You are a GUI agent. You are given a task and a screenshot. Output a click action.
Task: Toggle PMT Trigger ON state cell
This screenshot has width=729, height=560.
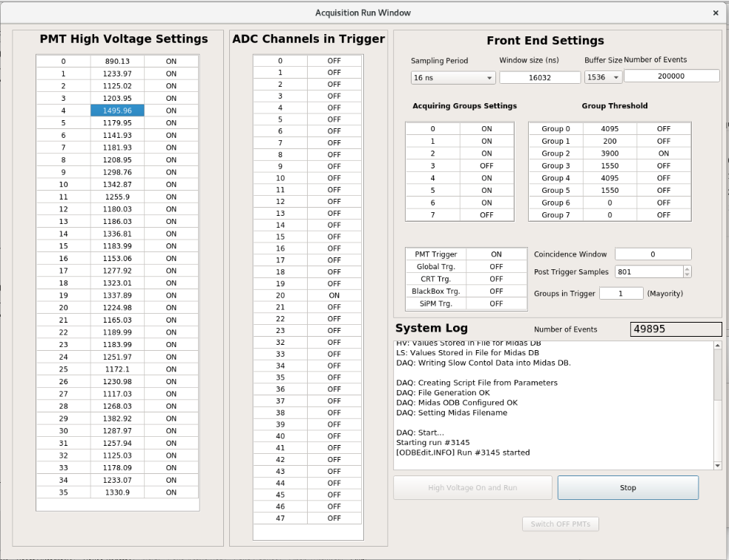496,254
